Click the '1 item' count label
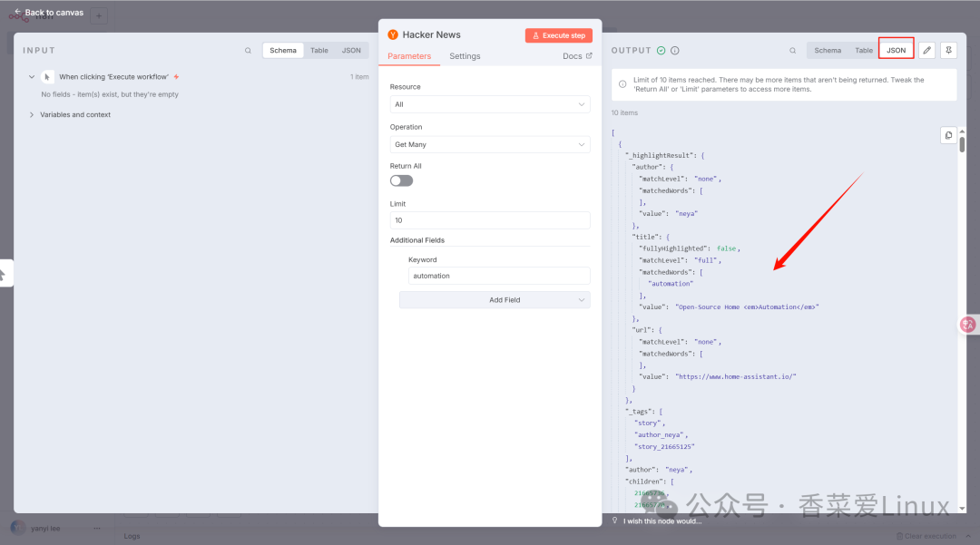 tap(359, 77)
